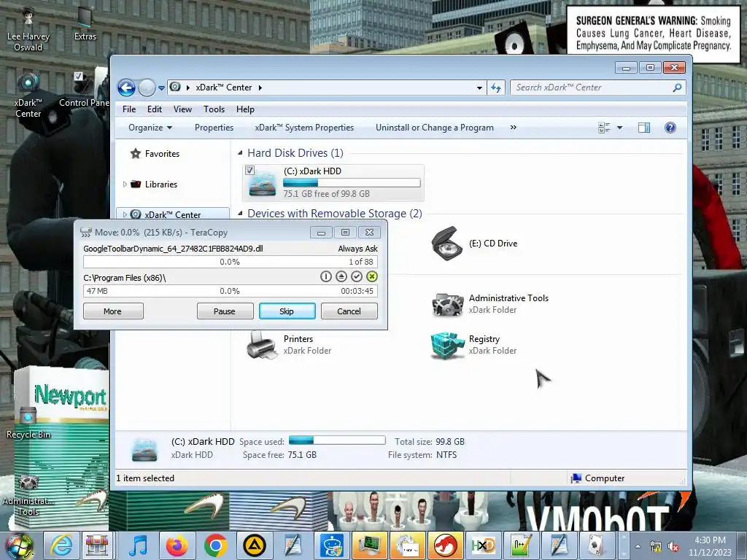Screen dimensions: 747x560
Task: Click the total progress bar showing 47 MB
Action: coord(231,291)
